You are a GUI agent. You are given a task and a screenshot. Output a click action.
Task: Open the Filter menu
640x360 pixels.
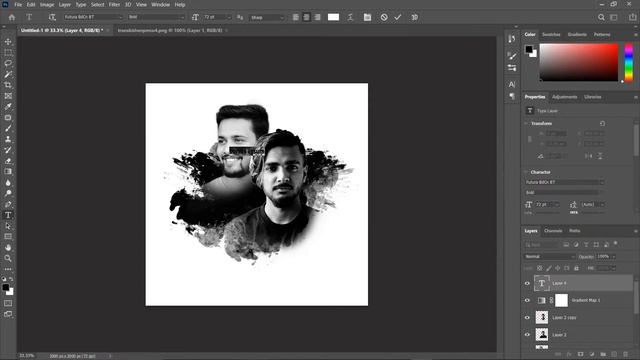pyautogui.click(x=114, y=4)
